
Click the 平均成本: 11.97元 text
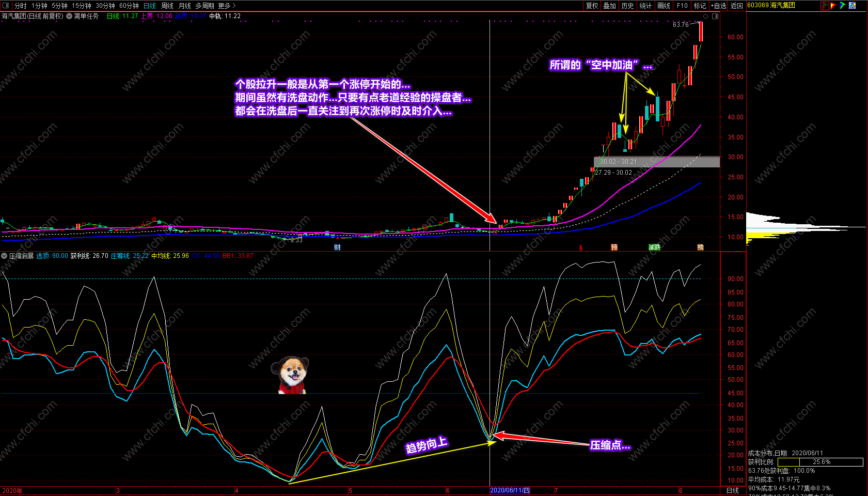click(774, 479)
